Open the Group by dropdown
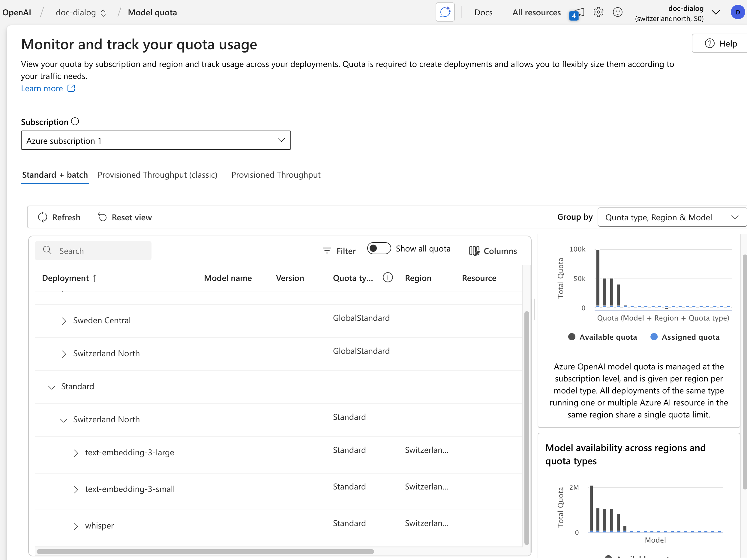This screenshot has height=560, width=747. tap(672, 217)
